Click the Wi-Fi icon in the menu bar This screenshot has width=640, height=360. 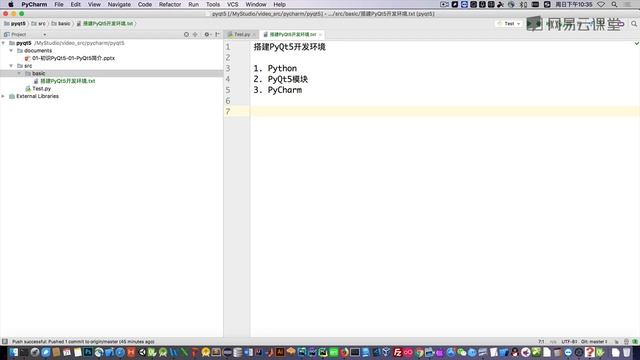tap(601, 4)
